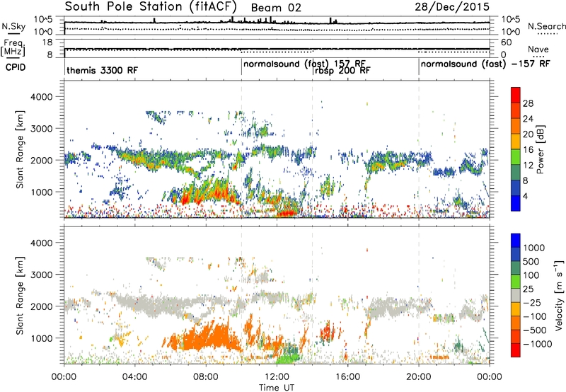
Task: Click the 'normalsound (fast) -157 RF' label
Action: (485, 64)
